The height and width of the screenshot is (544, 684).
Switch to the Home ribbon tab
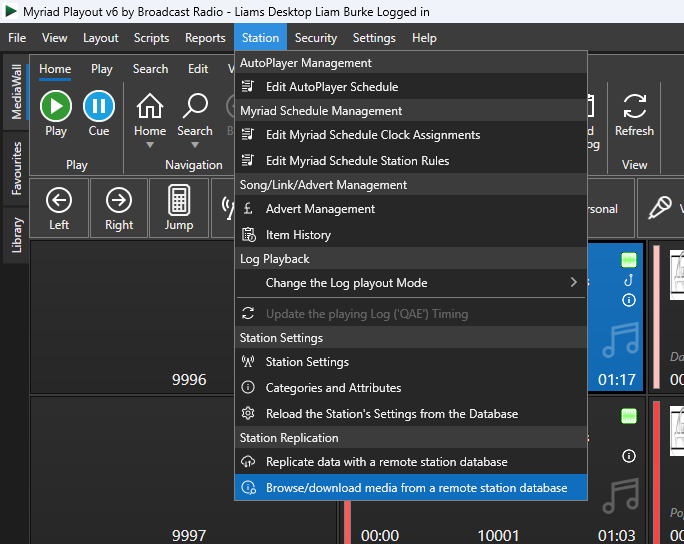point(55,69)
